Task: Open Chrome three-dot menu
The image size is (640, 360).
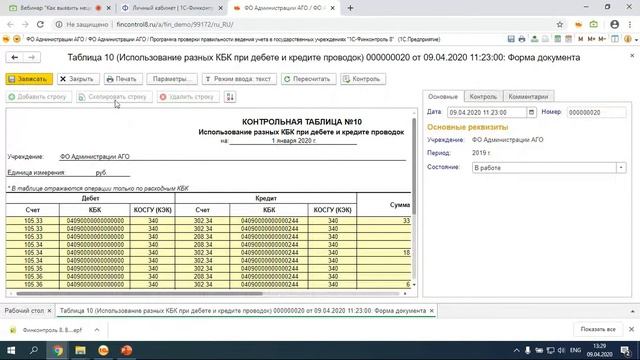Action: 631,24
